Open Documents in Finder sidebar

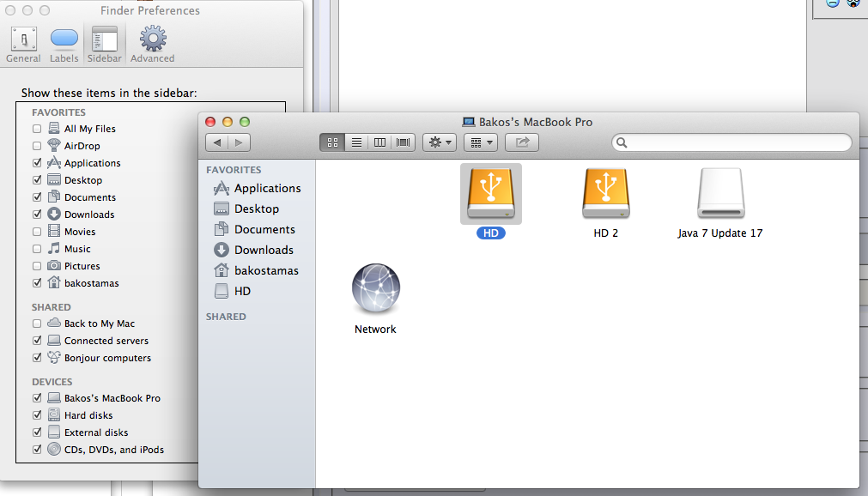(255, 230)
